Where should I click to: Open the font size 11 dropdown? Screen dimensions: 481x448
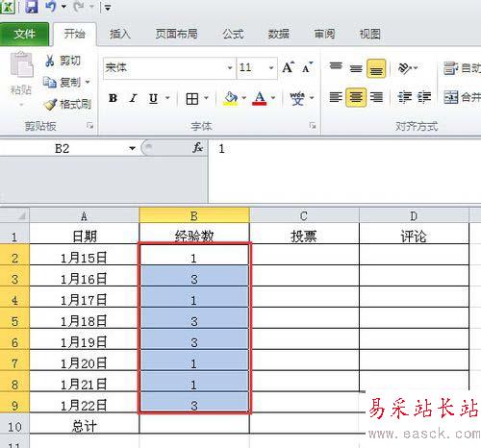pyautogui.click(x=271, y=67)
